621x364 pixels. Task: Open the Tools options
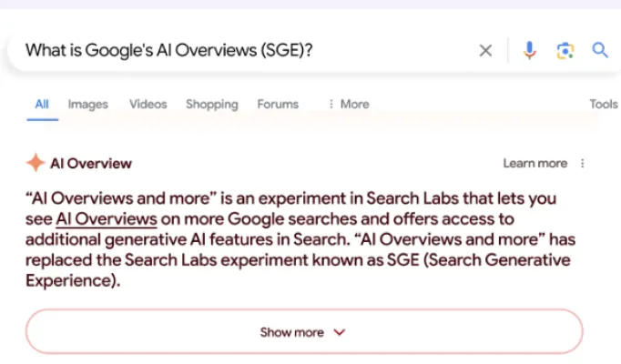coord(603,104)
